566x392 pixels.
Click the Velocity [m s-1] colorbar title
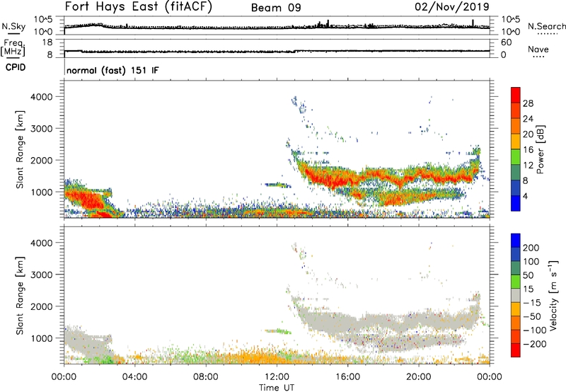click(x=553, y=295)
